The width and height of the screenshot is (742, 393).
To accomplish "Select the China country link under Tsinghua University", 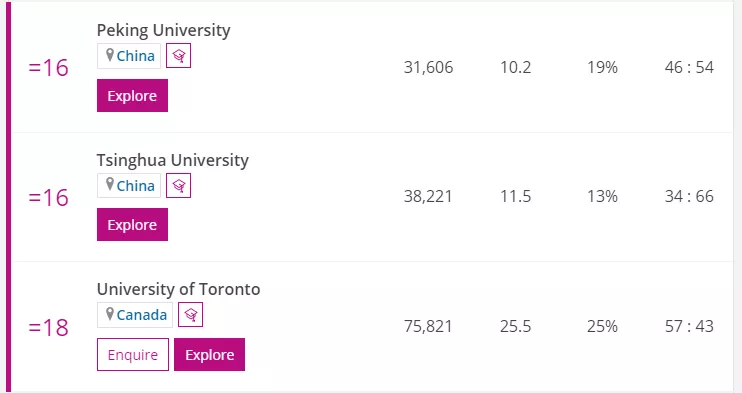I will [x=136, y=186].
